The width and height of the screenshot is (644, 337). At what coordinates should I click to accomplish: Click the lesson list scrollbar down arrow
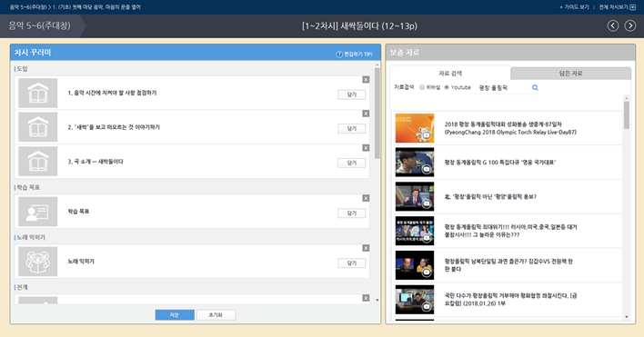(x=377, y=300)
